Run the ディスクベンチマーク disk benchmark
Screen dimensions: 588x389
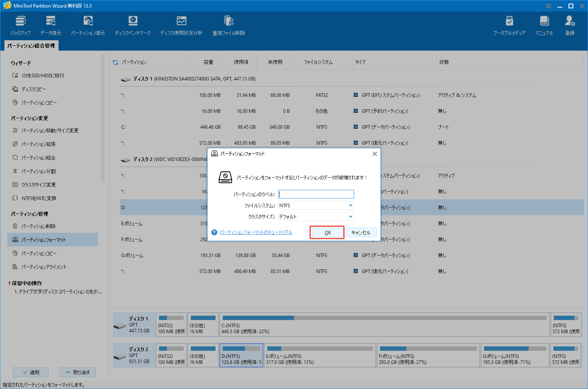[133, 25]
